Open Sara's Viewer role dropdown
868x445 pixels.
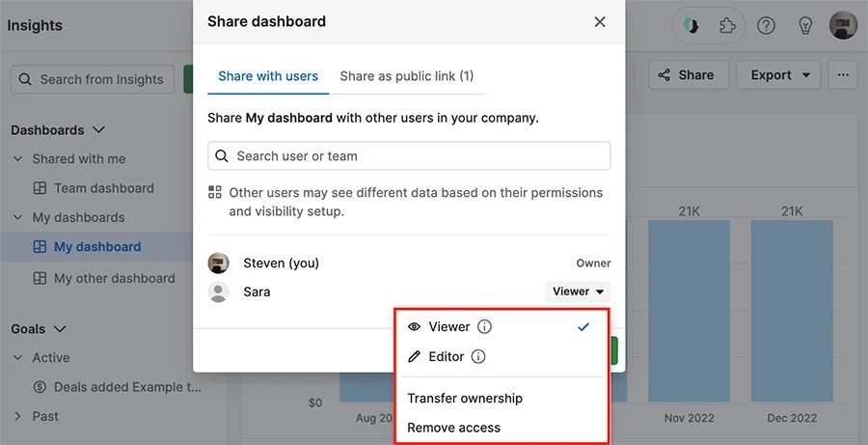(578, 292)
